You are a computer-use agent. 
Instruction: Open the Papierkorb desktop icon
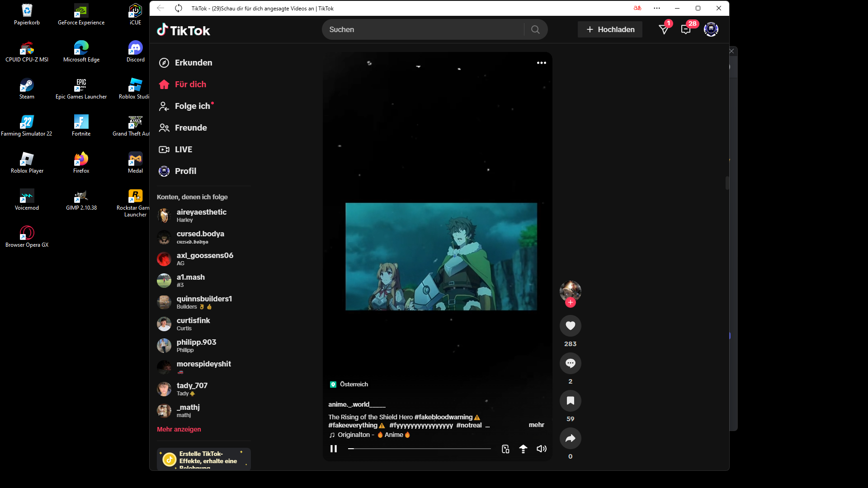(27, 14)
